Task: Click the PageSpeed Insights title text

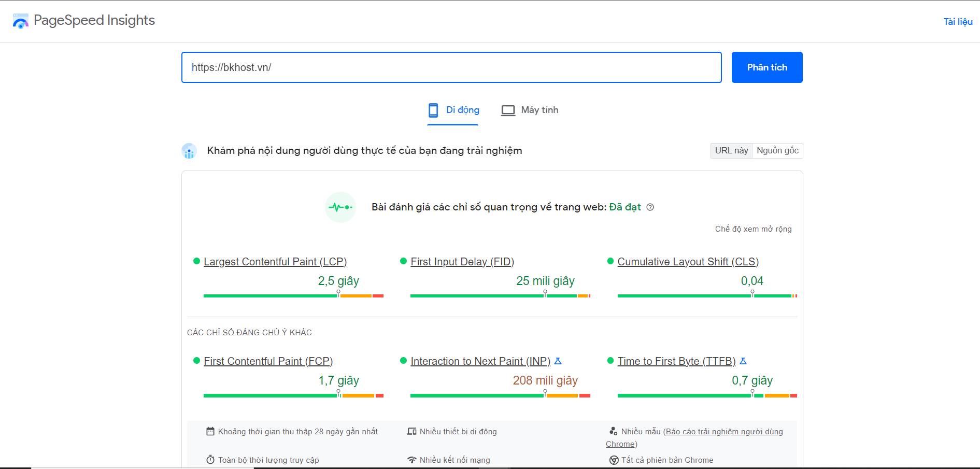Action: (94, 20)
